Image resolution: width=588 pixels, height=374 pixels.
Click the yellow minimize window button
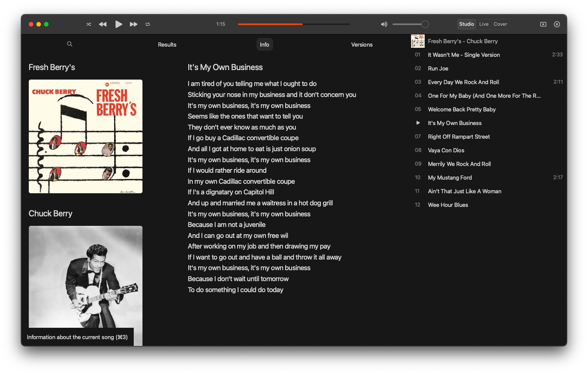point(39,24)
